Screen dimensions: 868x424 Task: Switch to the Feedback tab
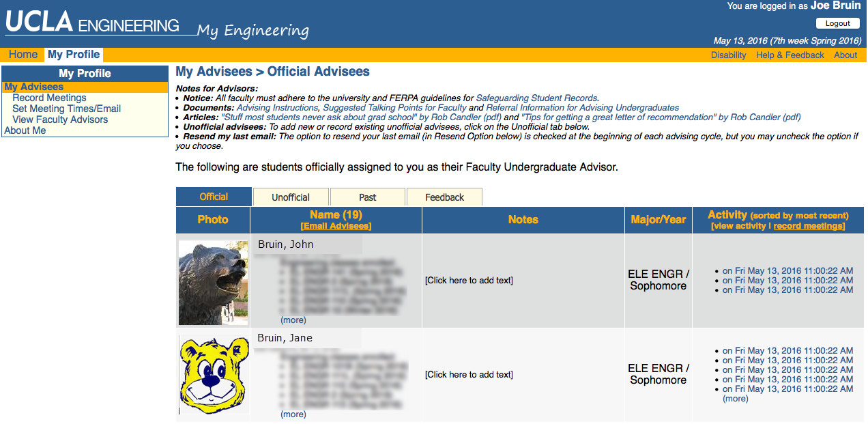coord(445,197)
